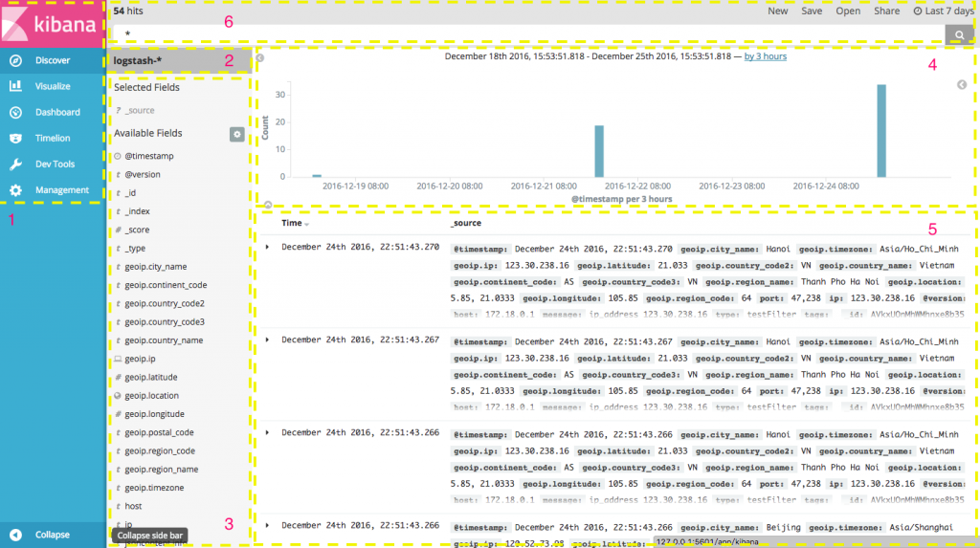Click Open in the top bar
Screen dimensions: 980x548
click(x=848, y=11)
